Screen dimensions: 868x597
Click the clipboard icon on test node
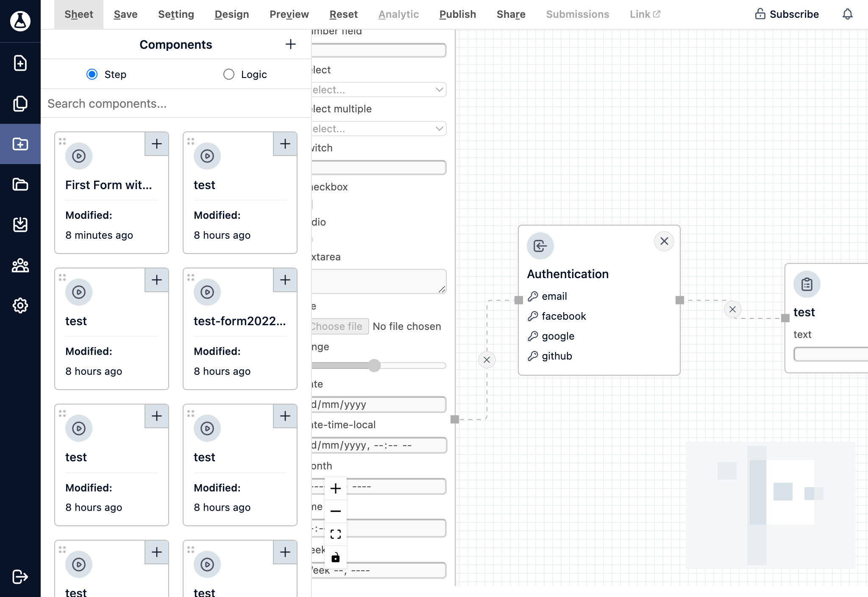[807, 284]
